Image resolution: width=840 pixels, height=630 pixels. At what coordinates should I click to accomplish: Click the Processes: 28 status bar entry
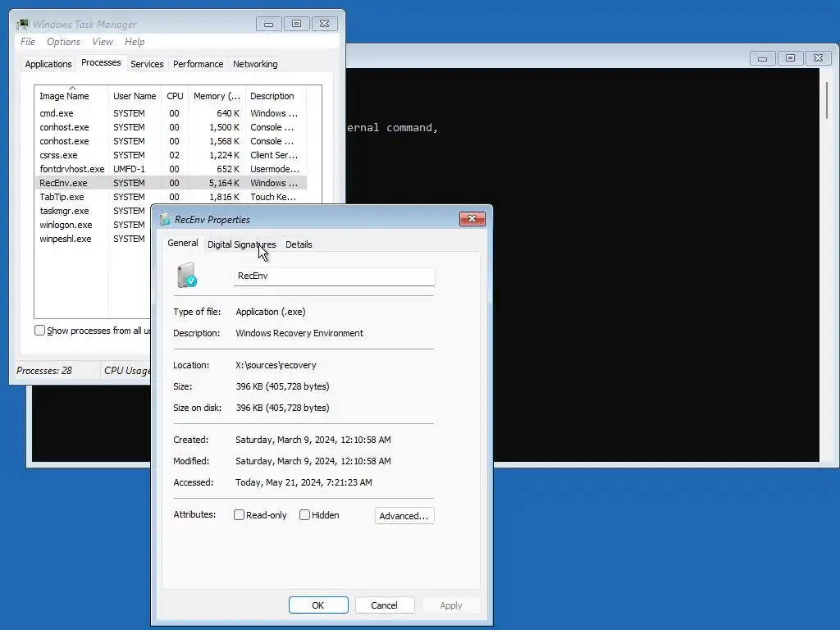(x=44, y=370)
